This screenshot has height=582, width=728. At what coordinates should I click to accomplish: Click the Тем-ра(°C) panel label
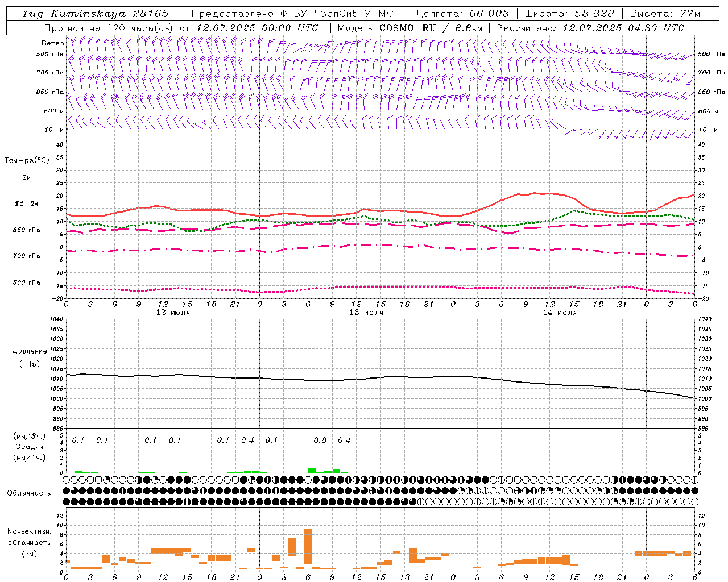[27, 161]
